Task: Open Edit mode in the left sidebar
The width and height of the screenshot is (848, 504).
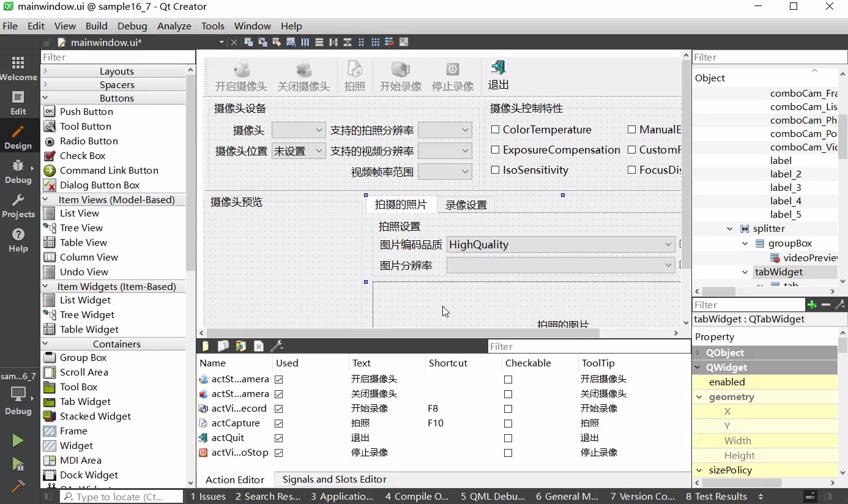Action: click(18, 103)
